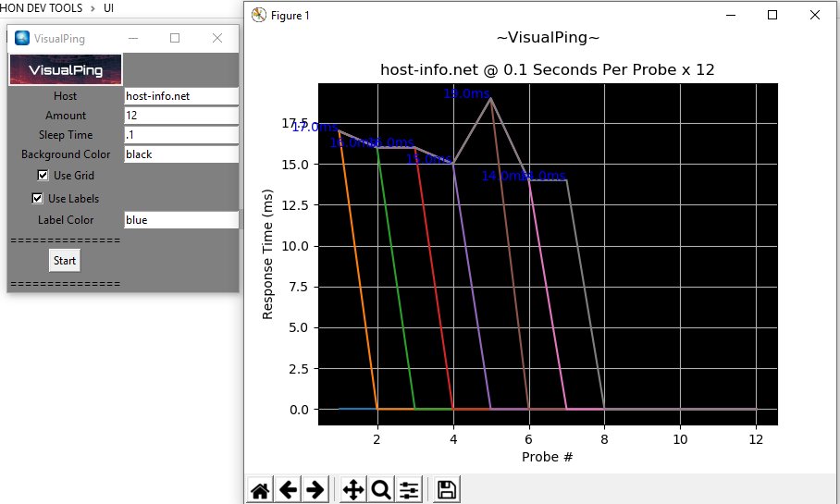Viewport: 840px width, 504px height.
Task: Click the y-axis tick label '12.5'
Action: coord(296,205)
